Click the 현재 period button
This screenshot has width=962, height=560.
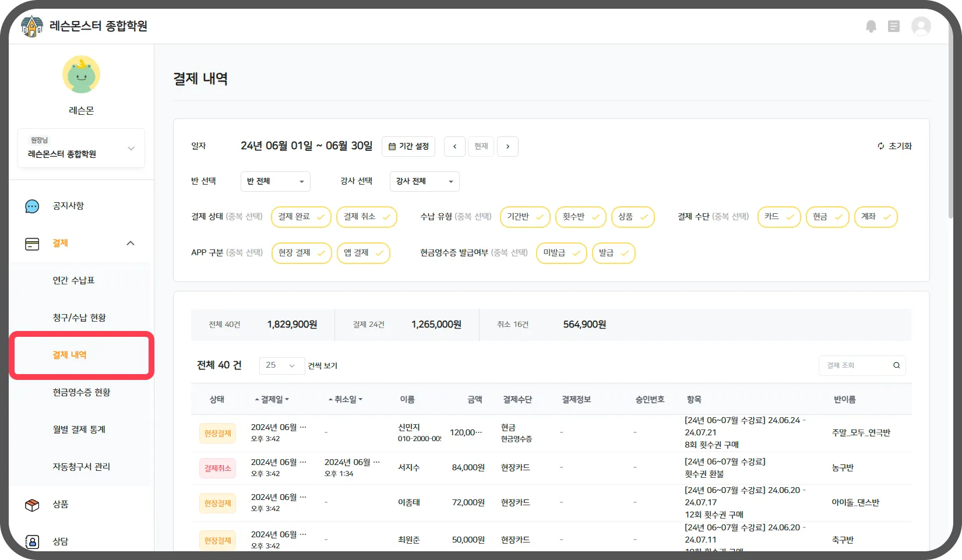tap(481, 146)
